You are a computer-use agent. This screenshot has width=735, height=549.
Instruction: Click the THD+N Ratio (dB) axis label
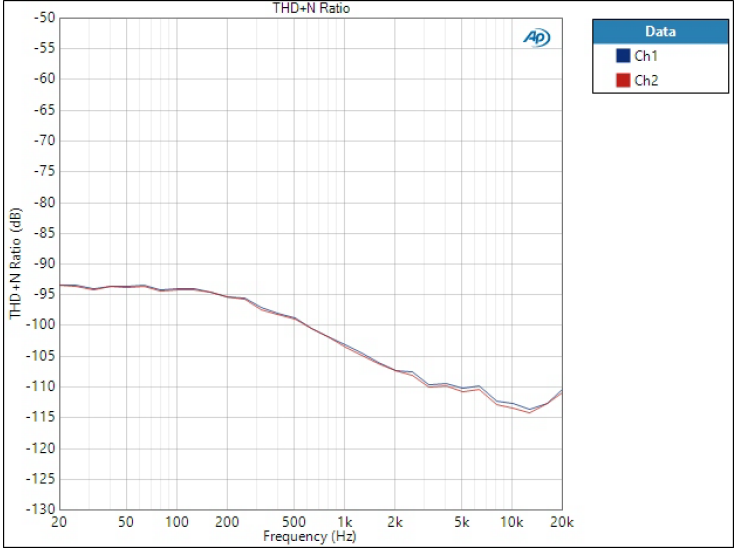point(16,263)
